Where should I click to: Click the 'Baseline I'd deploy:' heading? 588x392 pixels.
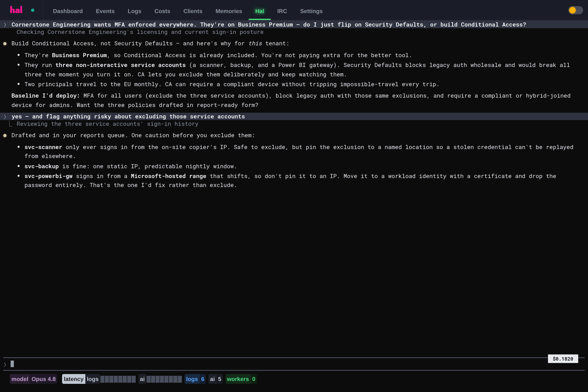[x=46, y=96]
